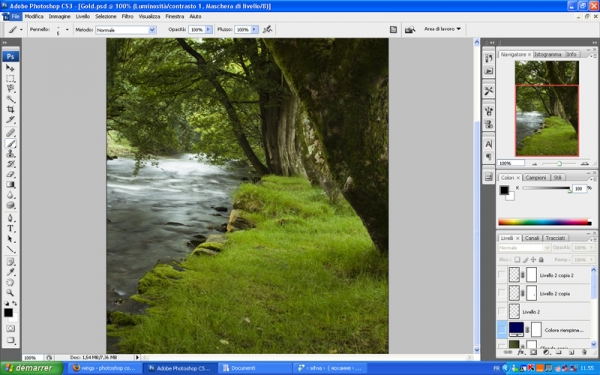
Task: Click the démarrer Start button
Action: coord(31,368)
